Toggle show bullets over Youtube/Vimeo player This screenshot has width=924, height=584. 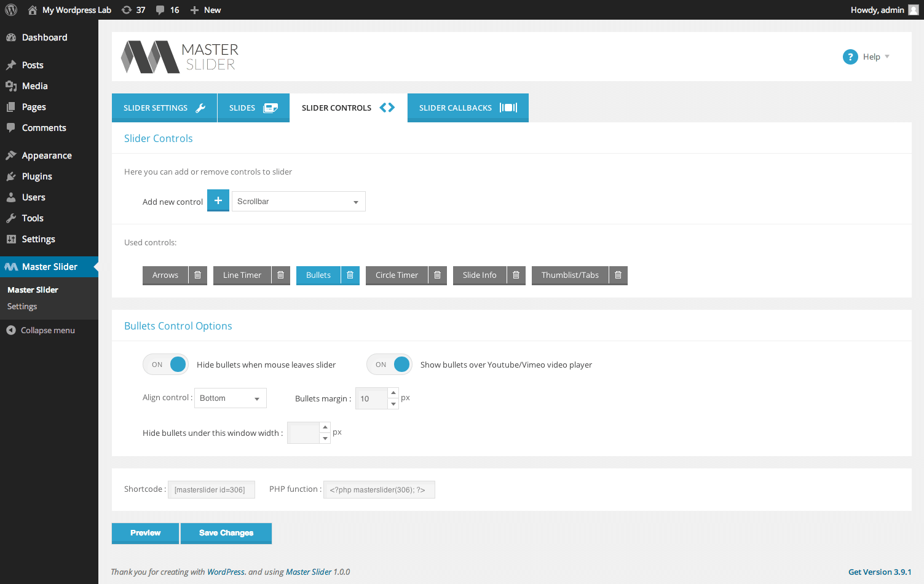389,365
